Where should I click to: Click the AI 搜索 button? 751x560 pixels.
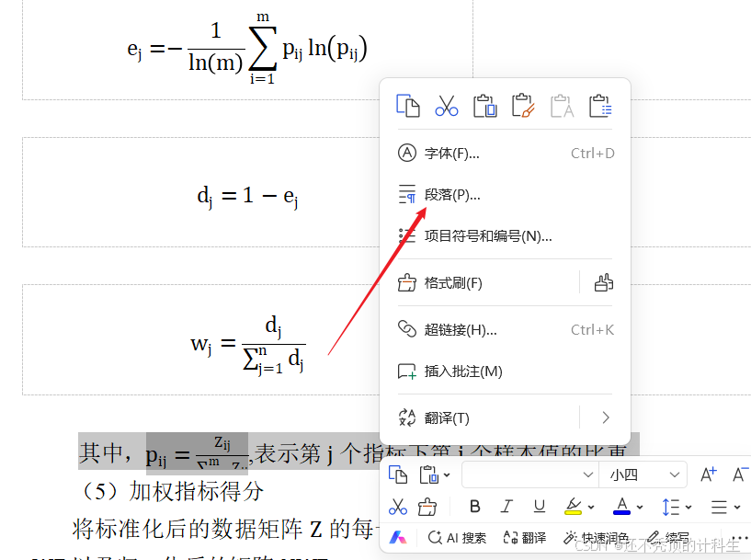[457, 538]
